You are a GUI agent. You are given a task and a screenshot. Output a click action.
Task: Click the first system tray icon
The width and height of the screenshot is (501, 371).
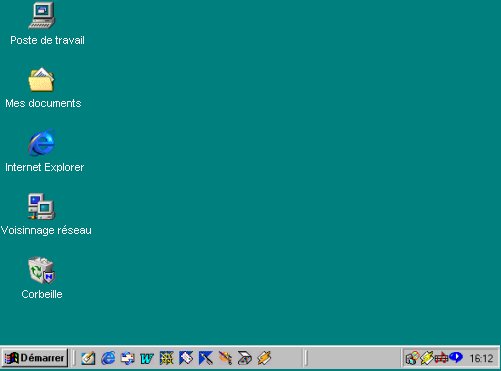click(x=412, y=358)
